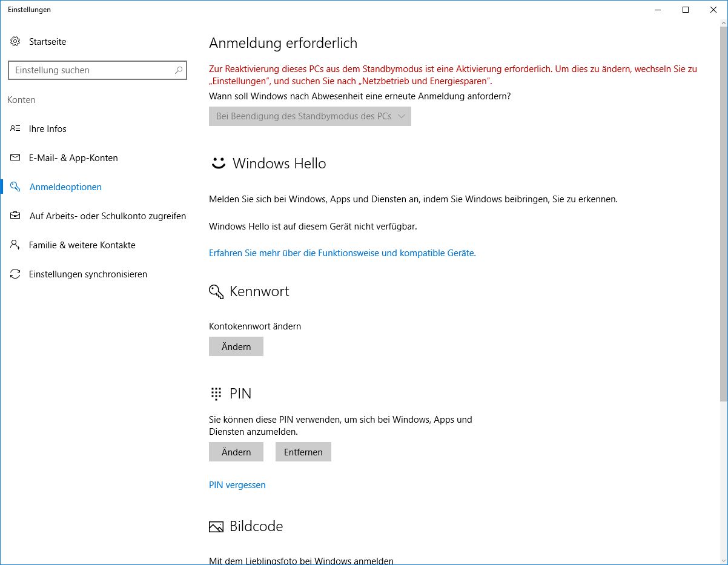The image size is (728, 565).
Task: Click Ändern under Kontokennwort ändern
Action: [236, 346]
